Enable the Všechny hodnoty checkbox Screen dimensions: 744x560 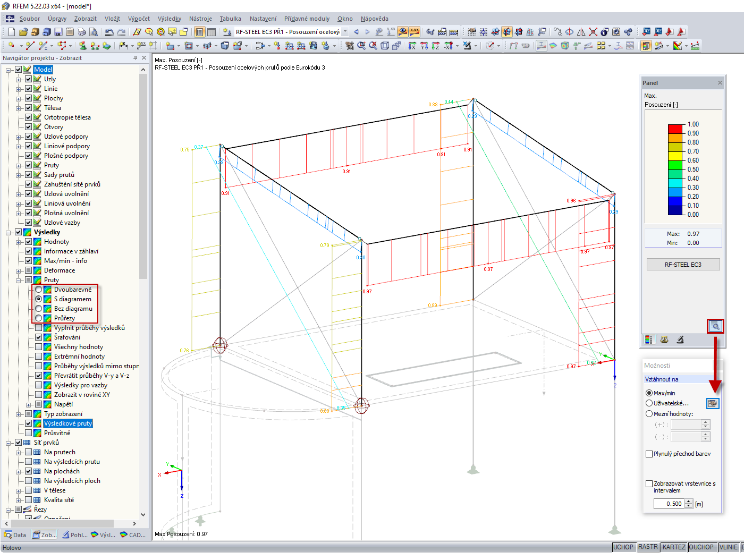39,347
